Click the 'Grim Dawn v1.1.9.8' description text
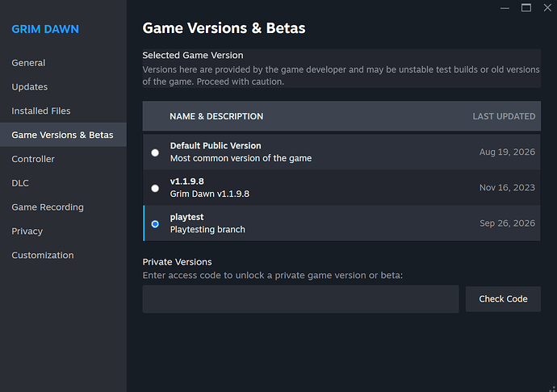 pos(210,194)
